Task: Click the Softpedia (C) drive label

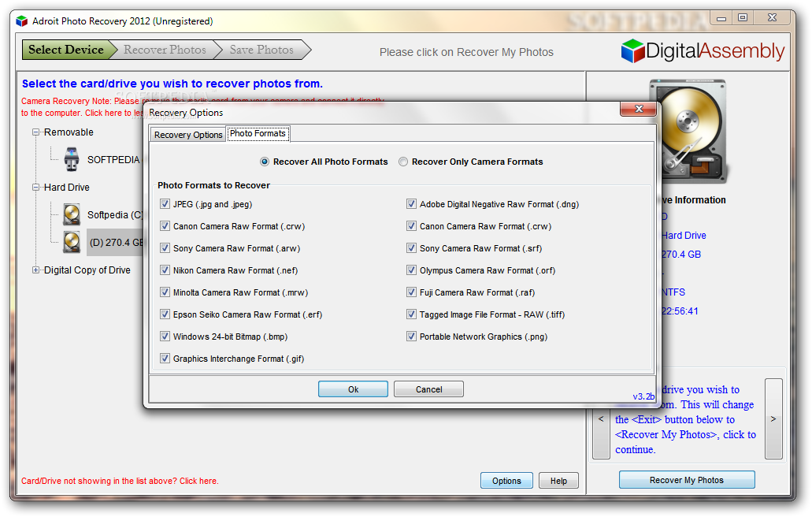Action: (x=115, y=214)
